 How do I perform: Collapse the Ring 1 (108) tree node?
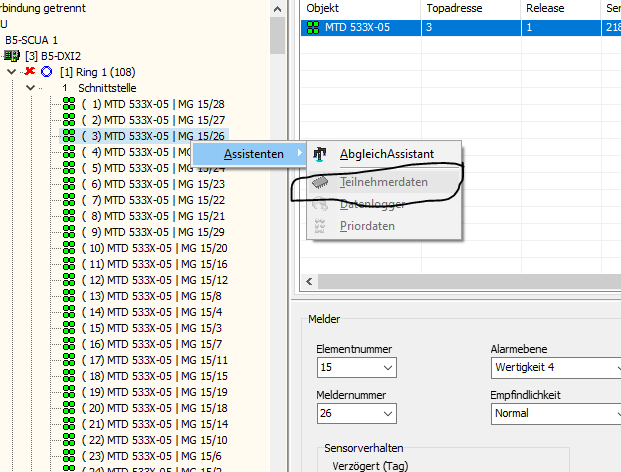coord(11,72)
